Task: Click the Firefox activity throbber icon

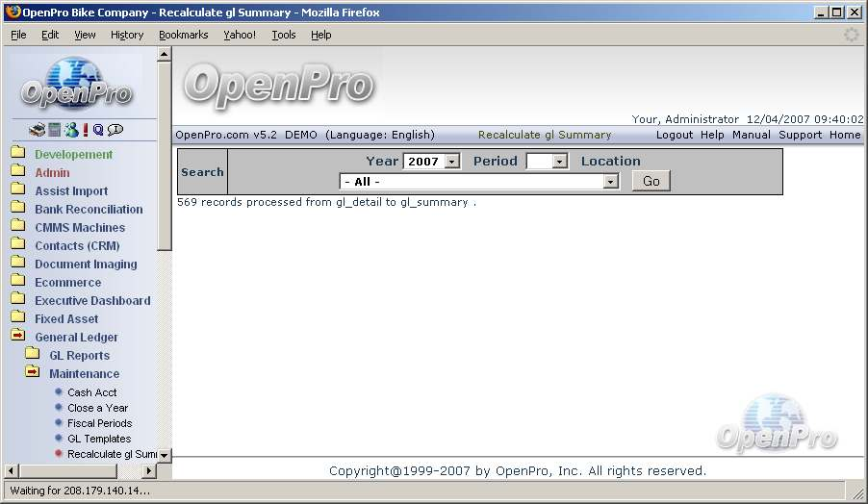Action: pyautogui.click(x=851, y=35)
